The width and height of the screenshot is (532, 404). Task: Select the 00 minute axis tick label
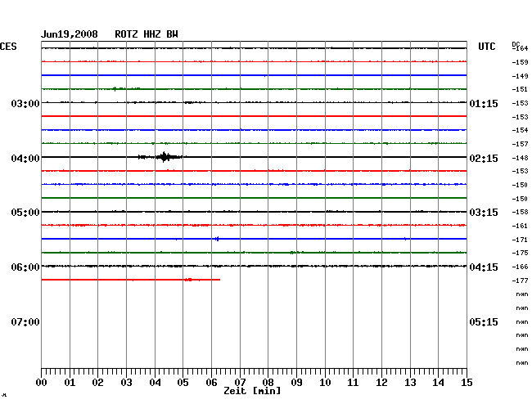(42, 383)
